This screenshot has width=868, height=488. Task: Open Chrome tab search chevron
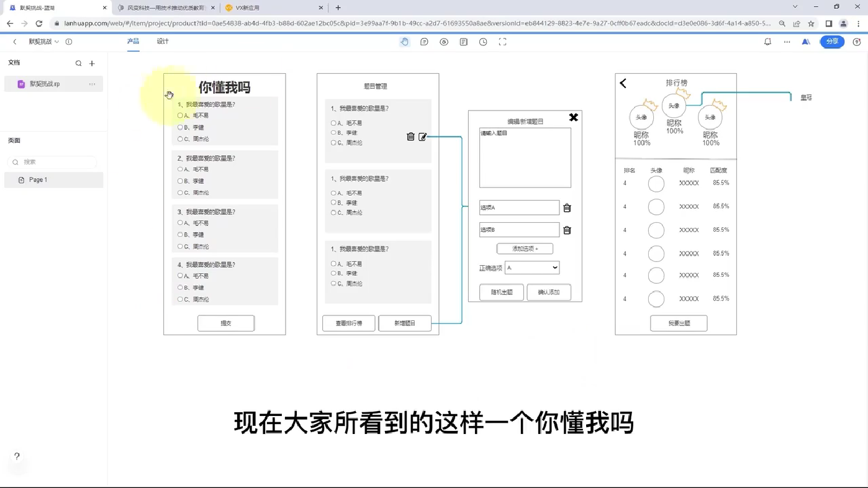(795, 7)
